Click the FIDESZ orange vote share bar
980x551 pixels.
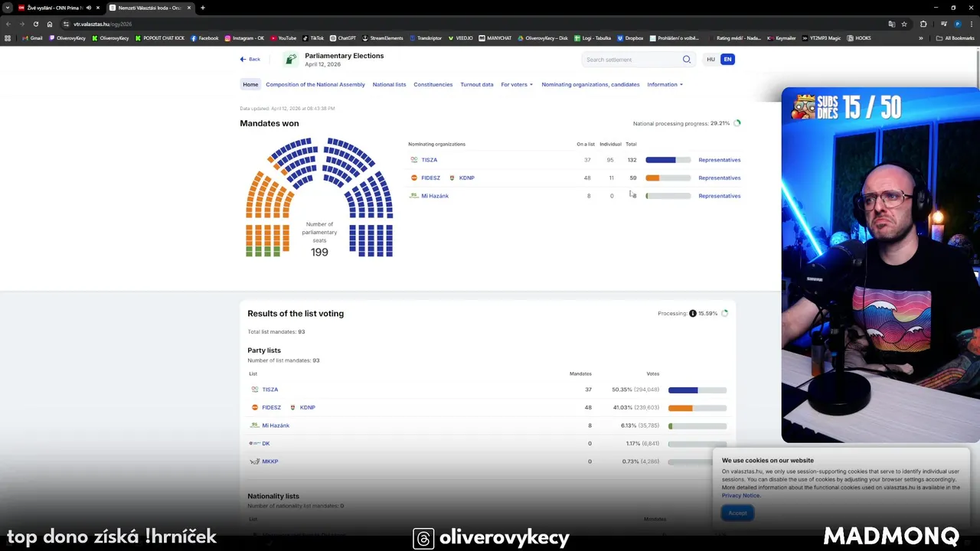(x=697, y=408)
